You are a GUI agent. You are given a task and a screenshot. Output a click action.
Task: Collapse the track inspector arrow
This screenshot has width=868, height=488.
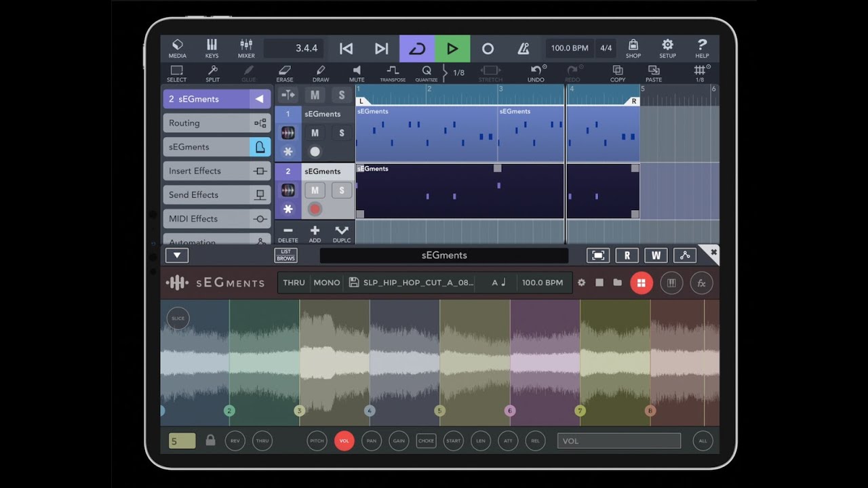(259, 99)
